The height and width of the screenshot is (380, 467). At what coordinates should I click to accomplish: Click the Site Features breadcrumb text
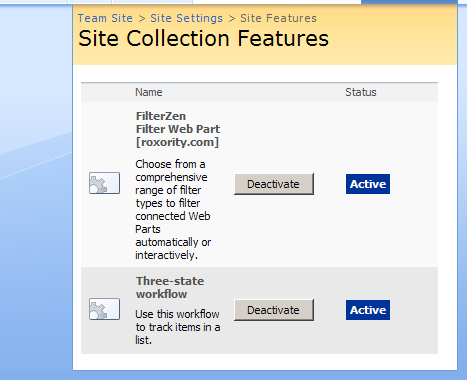[x=278, y=18]
